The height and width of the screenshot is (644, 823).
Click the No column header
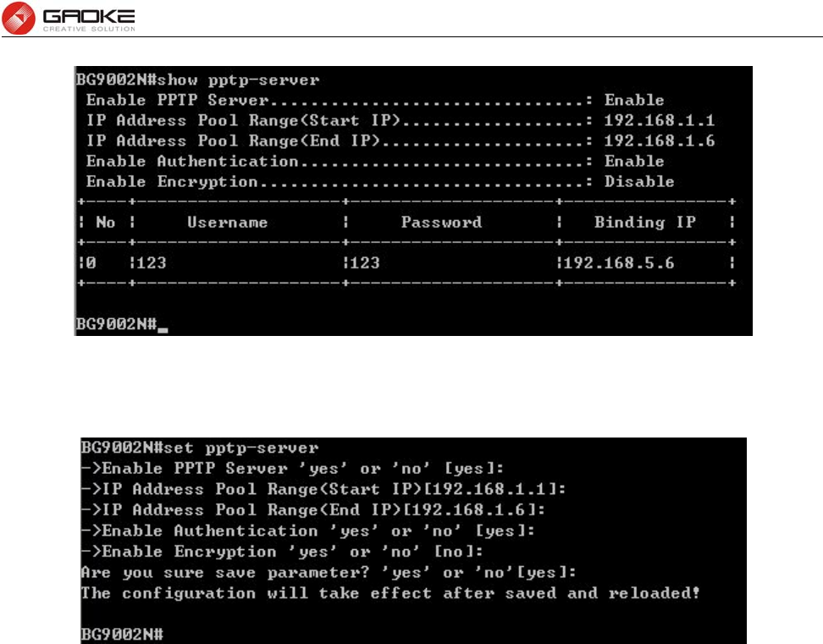coord(106,223)
